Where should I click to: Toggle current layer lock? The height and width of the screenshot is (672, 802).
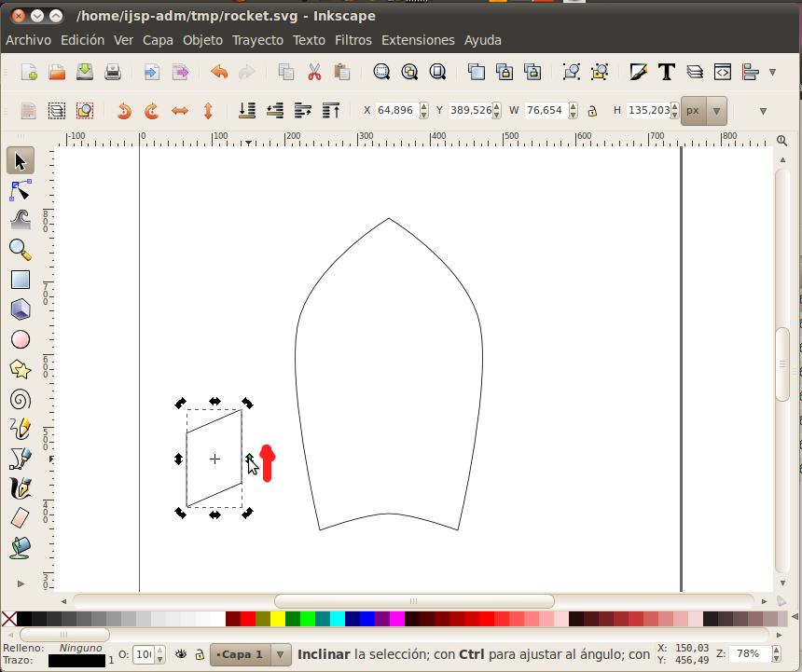click(x=200, y=654)
